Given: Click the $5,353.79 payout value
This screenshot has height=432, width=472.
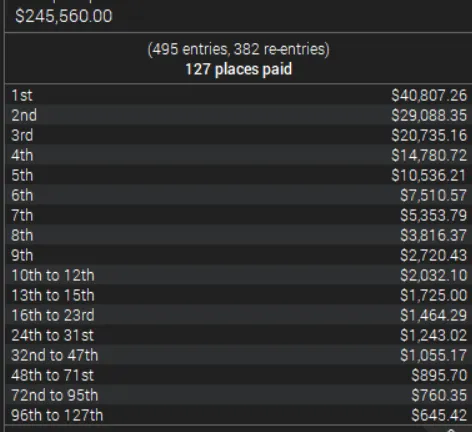Looking at the screenshot, I should pyautogui.click(x=433, y=215).
